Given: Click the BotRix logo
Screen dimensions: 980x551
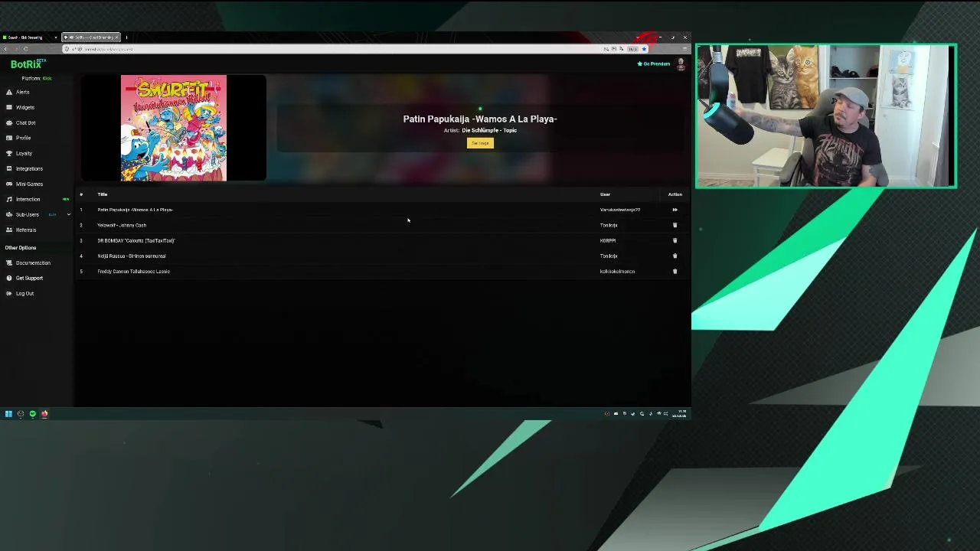Looking at the screenshot, I should pyautogui.click(x=28, y=64).
